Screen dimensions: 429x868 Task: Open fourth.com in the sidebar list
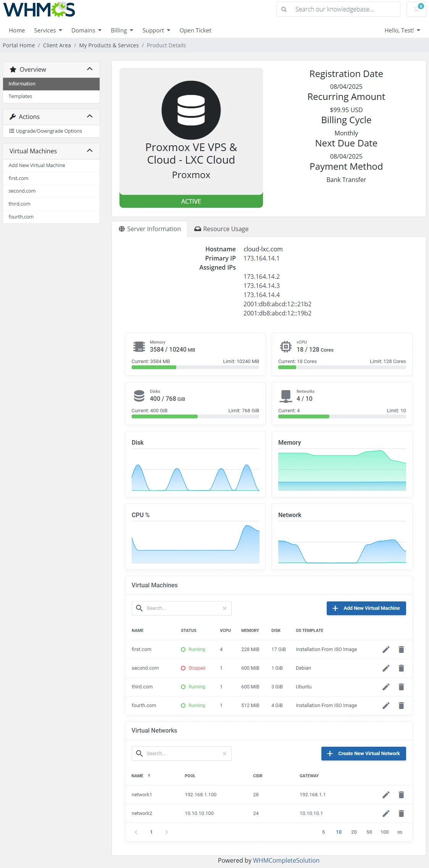[x=51, y=217]
